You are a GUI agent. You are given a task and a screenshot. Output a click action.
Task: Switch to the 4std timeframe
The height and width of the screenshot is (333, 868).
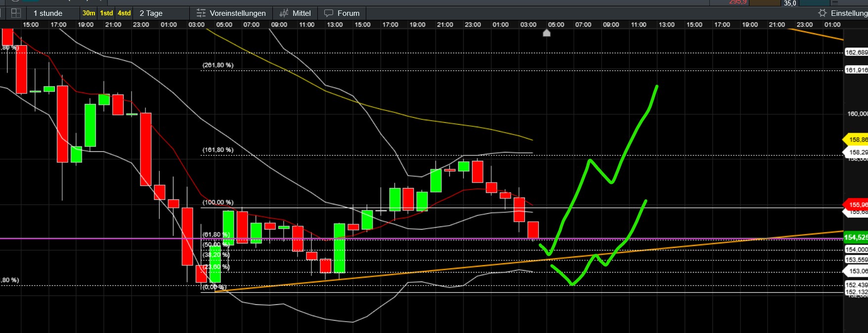click(124, 13)
